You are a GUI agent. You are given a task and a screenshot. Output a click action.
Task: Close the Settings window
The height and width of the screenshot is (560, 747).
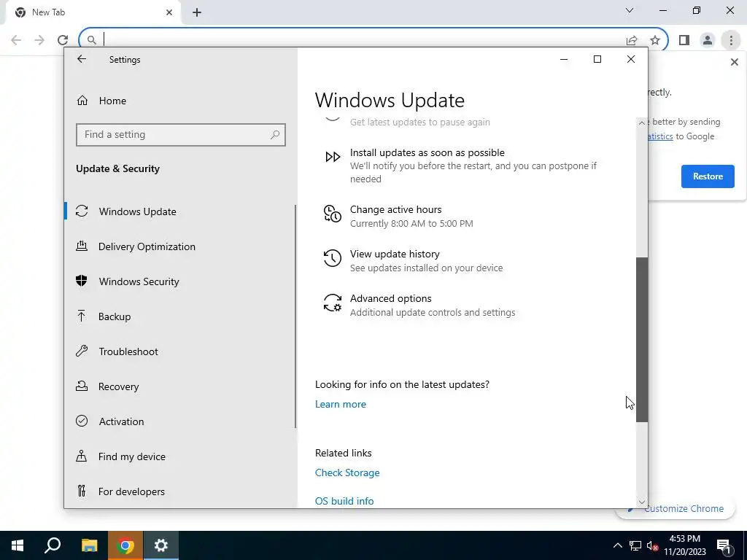[x=631, y=59]
